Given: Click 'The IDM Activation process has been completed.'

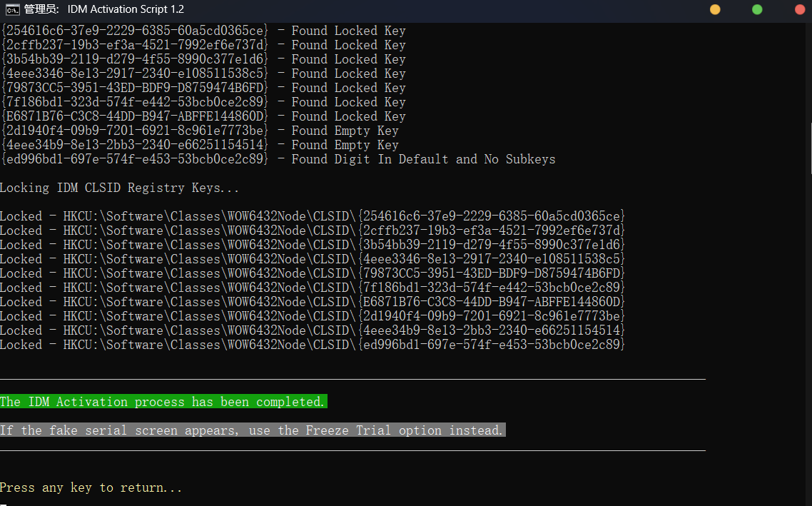Looking at the screenshot, I should 163,401.
